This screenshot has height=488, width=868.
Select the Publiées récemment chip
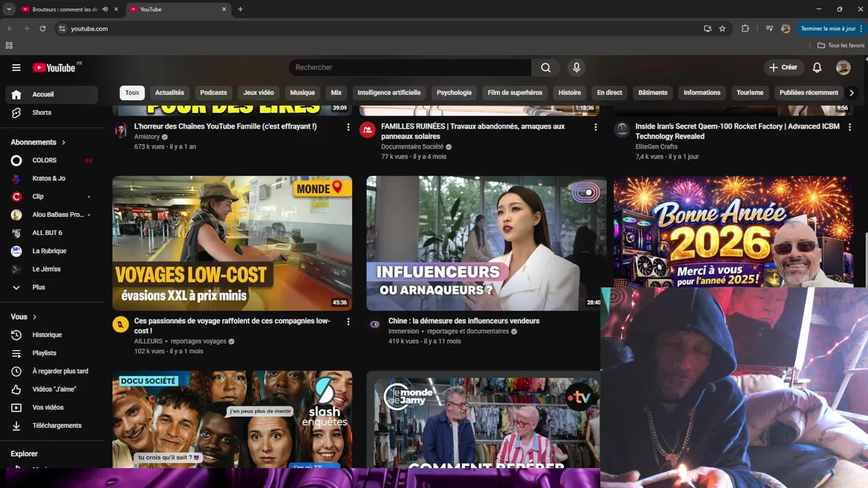[809, 93]
